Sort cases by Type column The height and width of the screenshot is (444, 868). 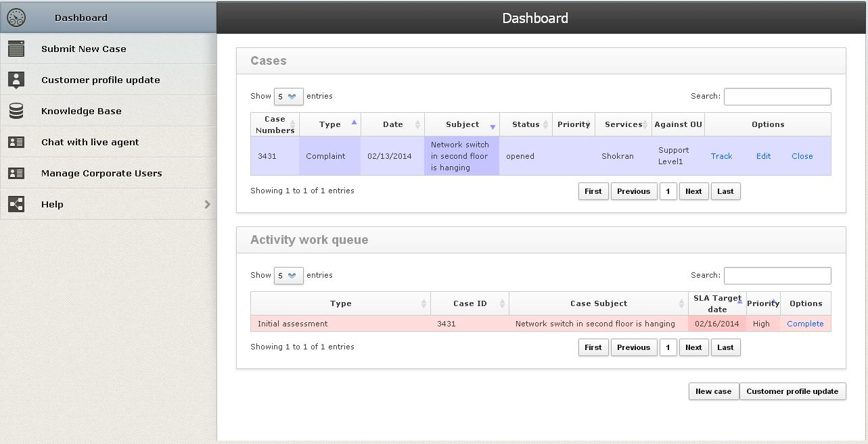(330, 124)
